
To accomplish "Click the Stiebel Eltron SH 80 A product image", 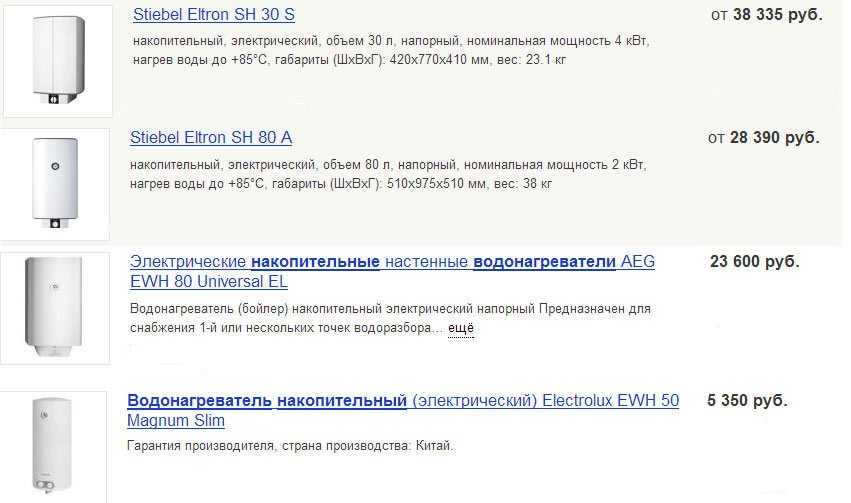I will click(55, 184).
